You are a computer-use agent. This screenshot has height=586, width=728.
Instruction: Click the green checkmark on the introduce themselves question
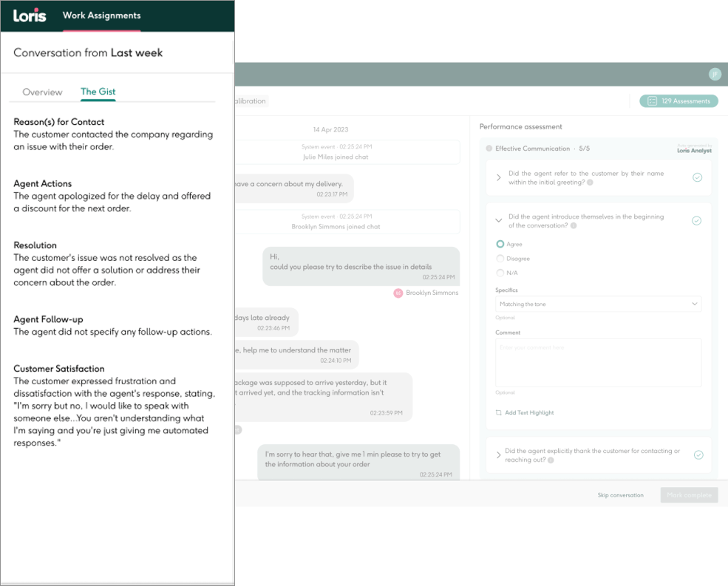tap(695, 220)
